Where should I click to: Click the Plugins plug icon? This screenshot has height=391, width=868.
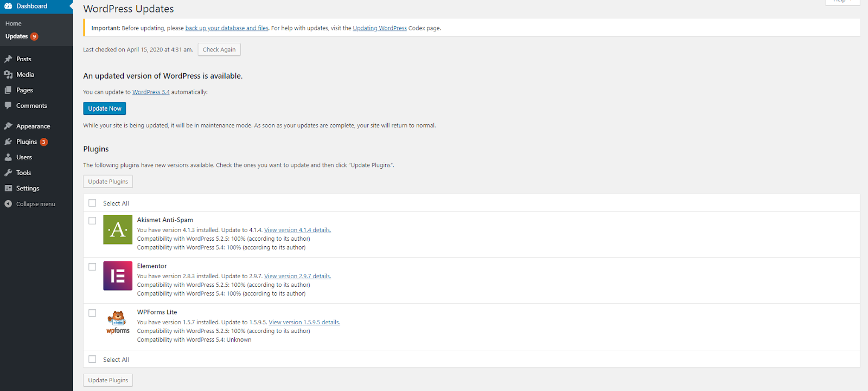tap(8, 142)
